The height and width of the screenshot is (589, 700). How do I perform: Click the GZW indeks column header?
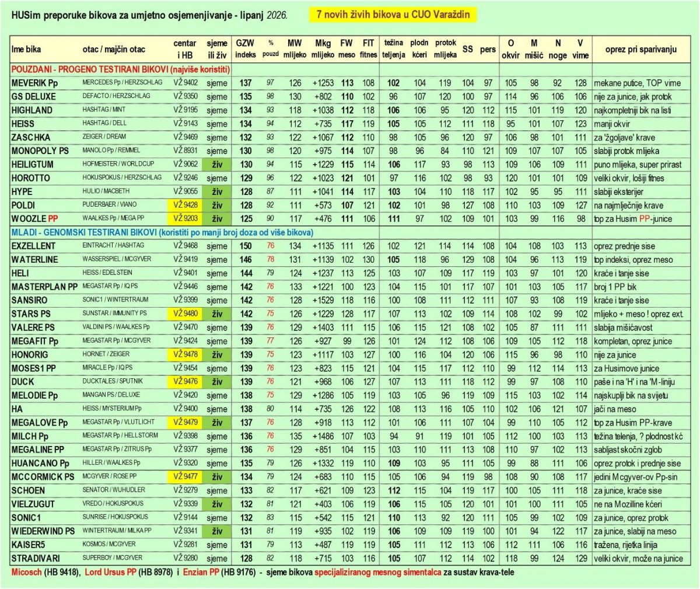coord(246,48)
